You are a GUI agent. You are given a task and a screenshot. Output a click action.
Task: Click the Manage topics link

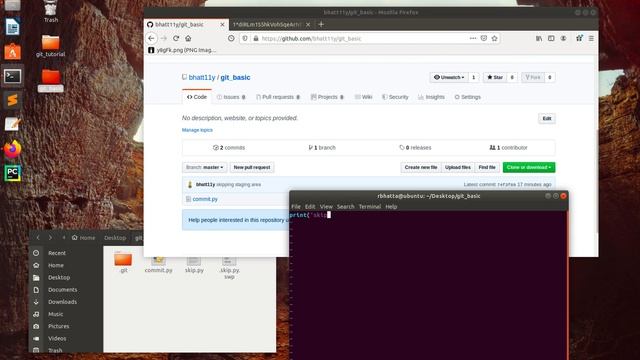[197, 130]
